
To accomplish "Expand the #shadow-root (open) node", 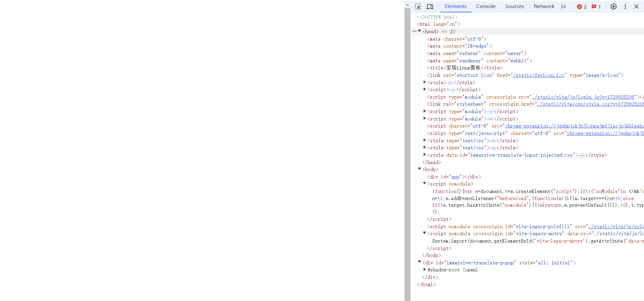I will tap(425, 269).
